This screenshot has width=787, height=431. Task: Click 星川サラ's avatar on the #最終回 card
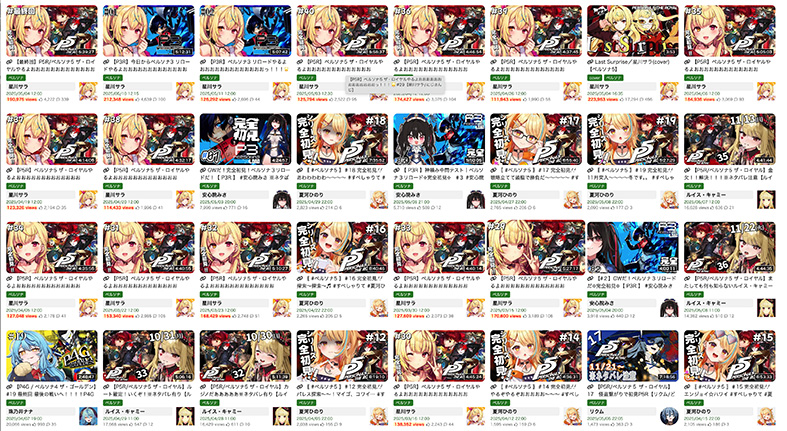pos(88,91)
